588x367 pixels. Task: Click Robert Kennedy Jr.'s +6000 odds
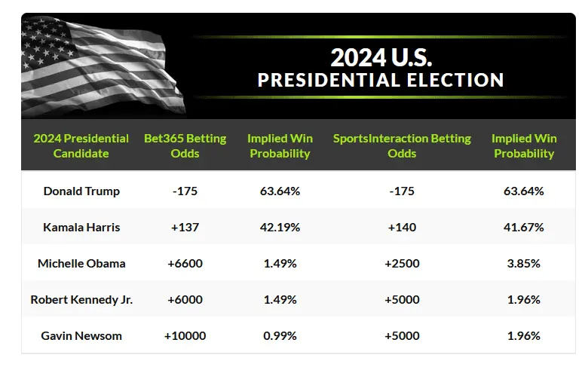tap(185, 299)
